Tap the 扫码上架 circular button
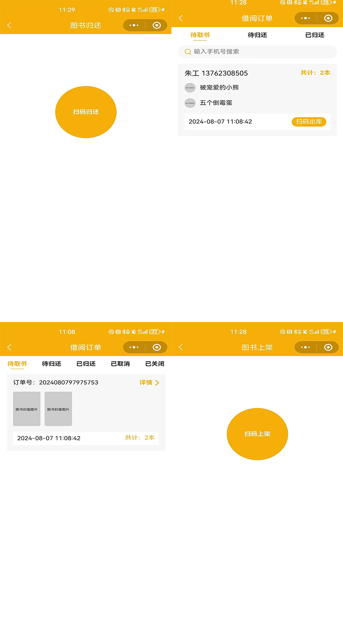 pyautogui.click(x=257, y=434)
